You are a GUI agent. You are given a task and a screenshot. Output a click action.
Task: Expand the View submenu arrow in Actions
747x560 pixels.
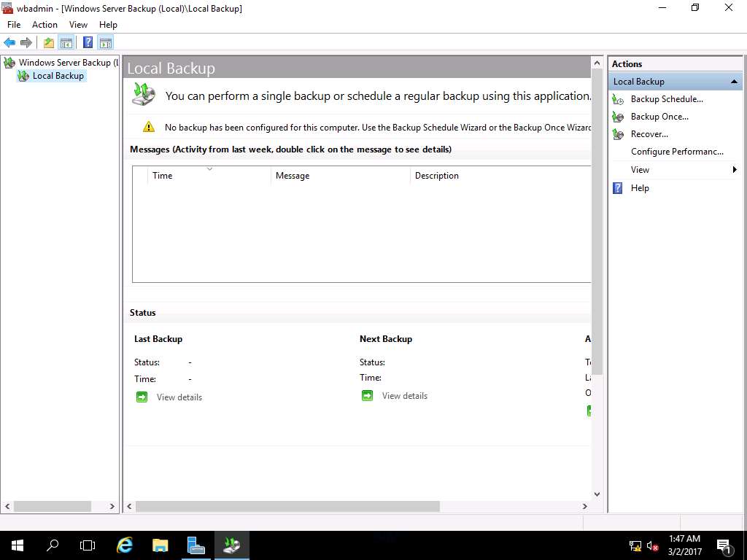[735, 169]
